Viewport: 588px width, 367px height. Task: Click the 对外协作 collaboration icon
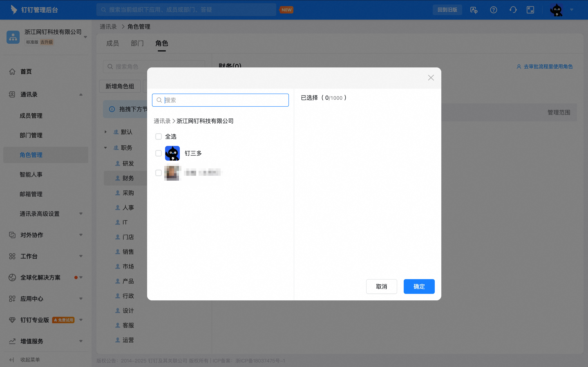pyautogui.click(x=12, y=235)
